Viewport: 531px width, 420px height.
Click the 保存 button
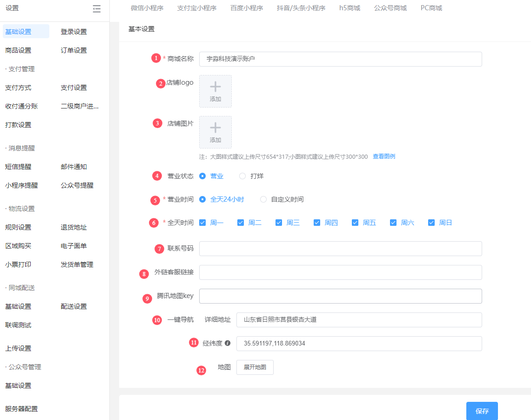pos(482,411)
